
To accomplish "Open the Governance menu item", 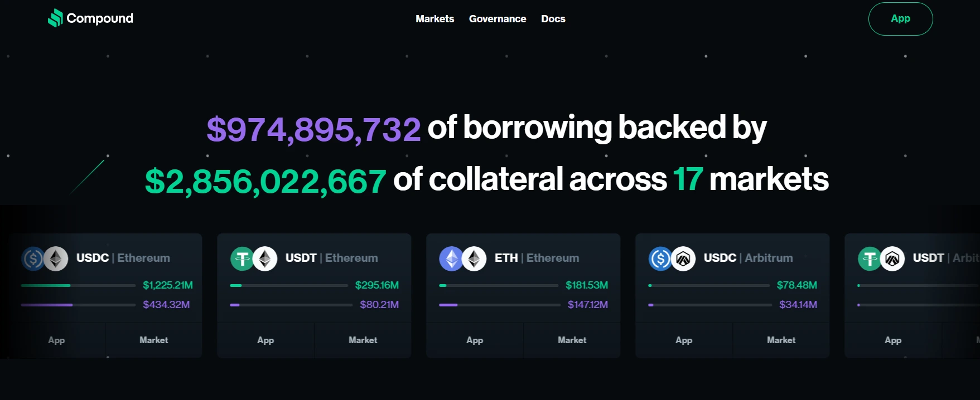I will [498, 19].
